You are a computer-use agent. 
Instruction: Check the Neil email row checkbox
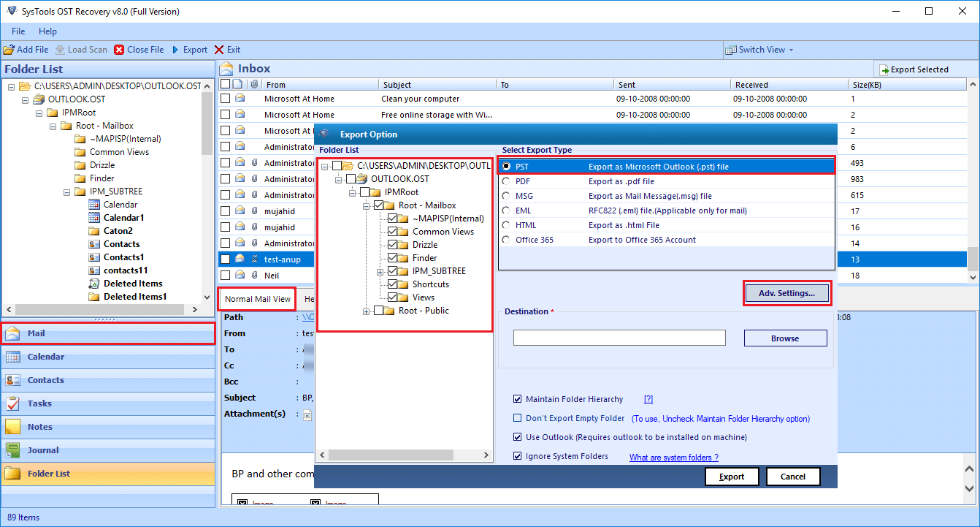point(226,276)
